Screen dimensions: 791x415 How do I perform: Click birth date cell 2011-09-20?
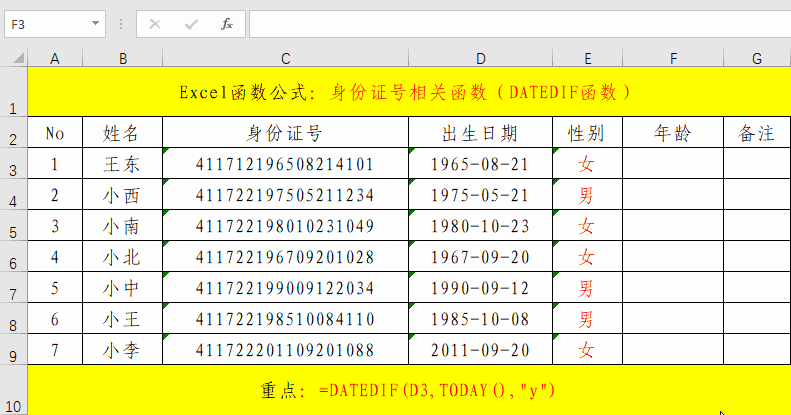click(x=481, y=349)
